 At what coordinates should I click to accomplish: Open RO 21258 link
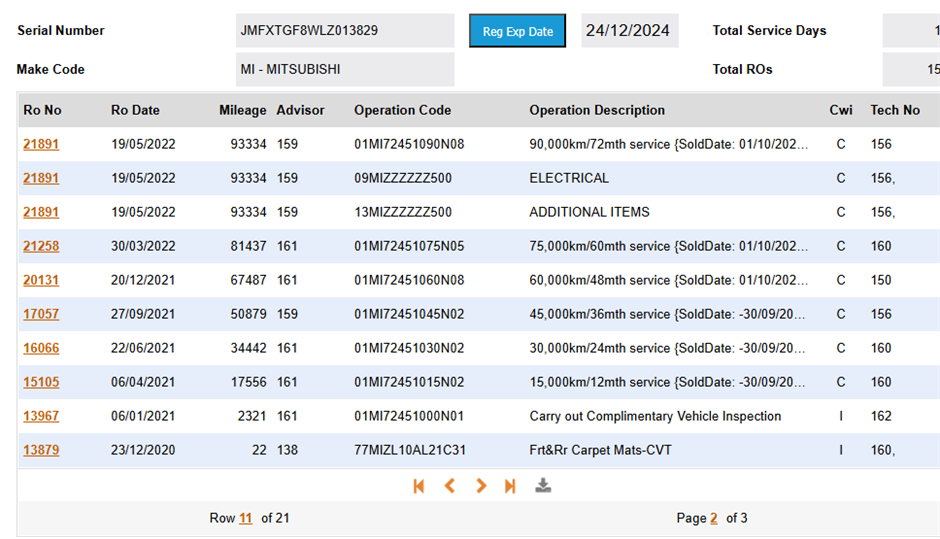(x=41, y=246)
